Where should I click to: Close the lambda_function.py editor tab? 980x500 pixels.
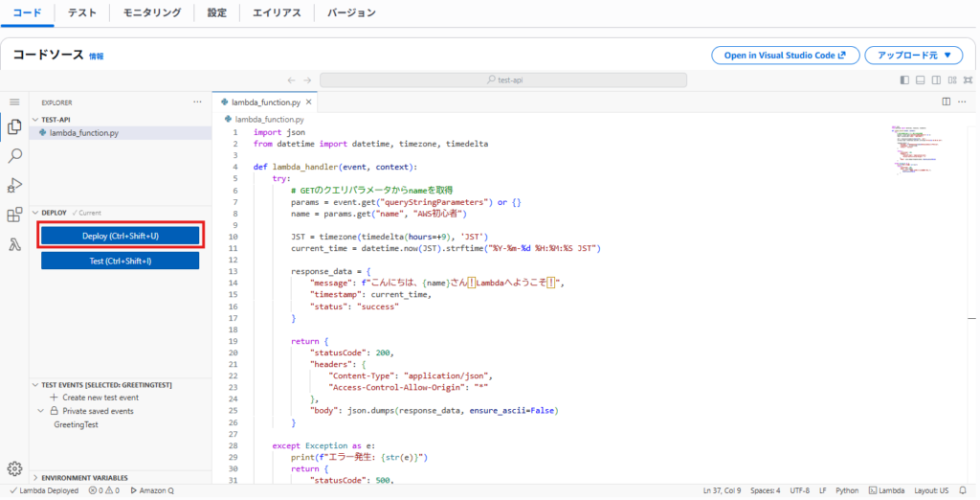tap(309, 102)
